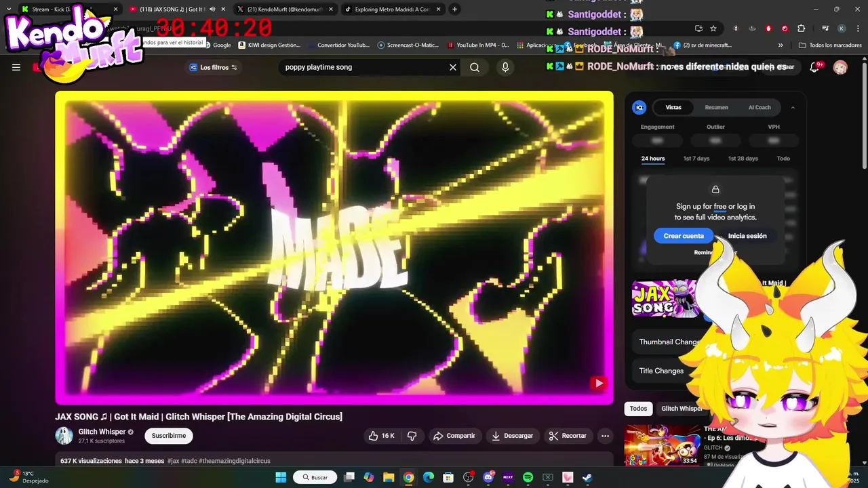Open a new browser tab with plus
This screenshot has height=488, width=868.
454,9
